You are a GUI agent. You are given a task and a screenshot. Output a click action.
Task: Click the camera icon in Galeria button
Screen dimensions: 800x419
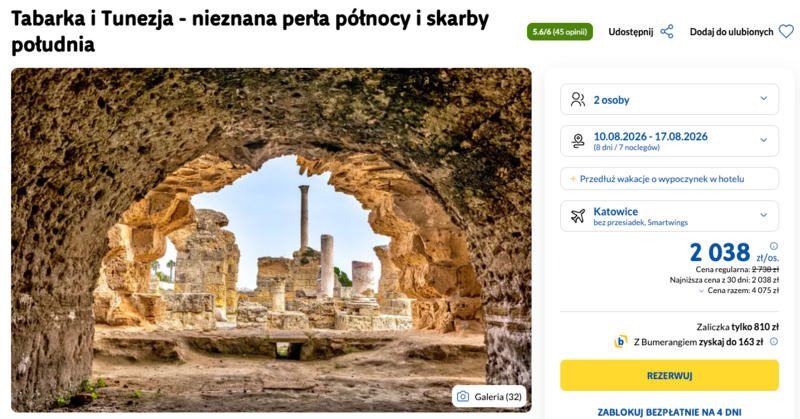pyautogui.click(x=463, y=397)
